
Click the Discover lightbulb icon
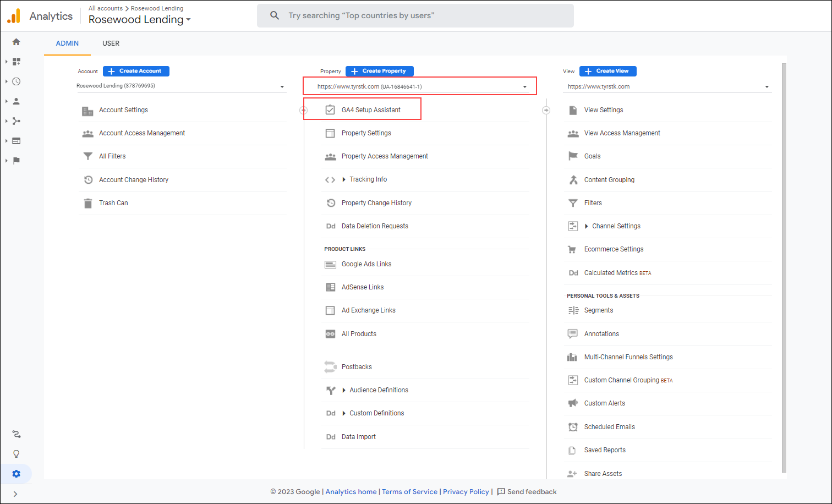[x=17, y=454]
